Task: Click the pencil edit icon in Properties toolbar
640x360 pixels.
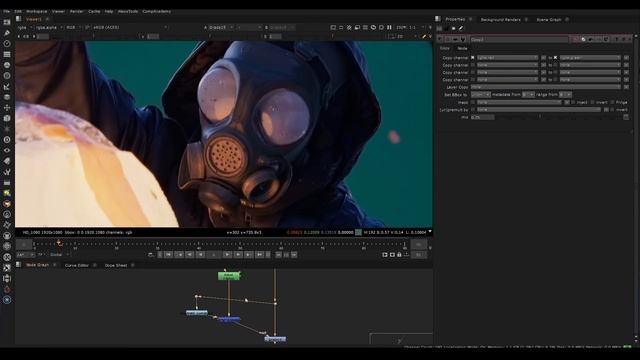Action: point(461,28)
